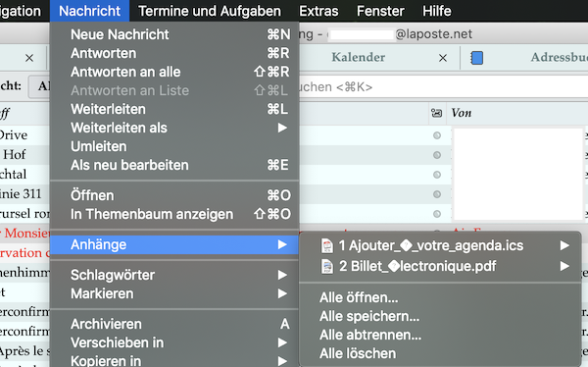
Task: Expand the Verschieben in submenu
Action: (174, 342)
